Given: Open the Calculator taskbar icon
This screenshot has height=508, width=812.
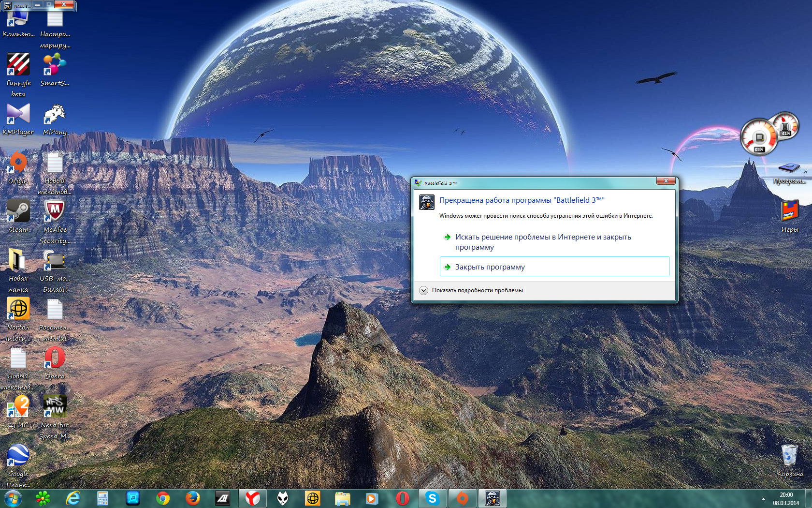Looking at the screenshot, I should point(102,498).
